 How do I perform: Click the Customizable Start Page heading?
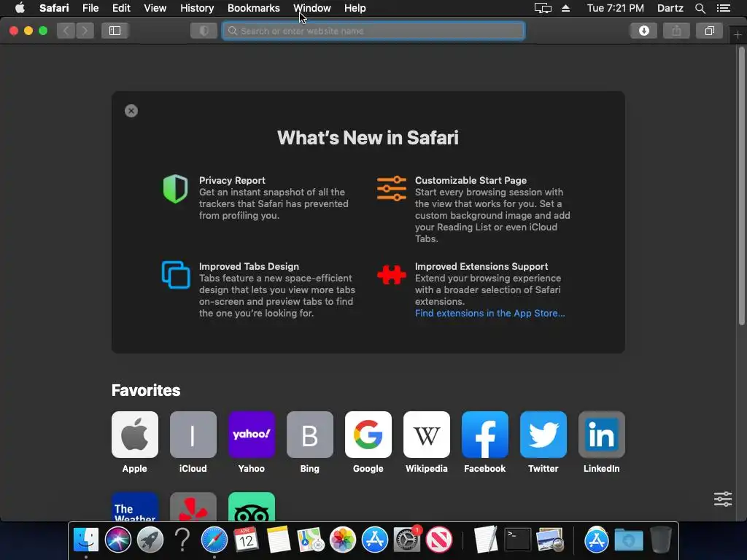coord(471,181)
